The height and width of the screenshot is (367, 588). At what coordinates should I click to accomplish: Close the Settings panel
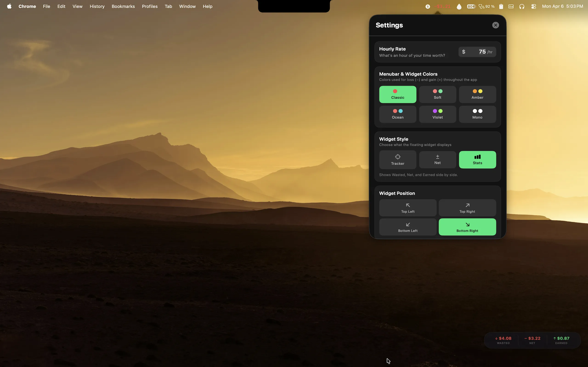tap(495, 25)
